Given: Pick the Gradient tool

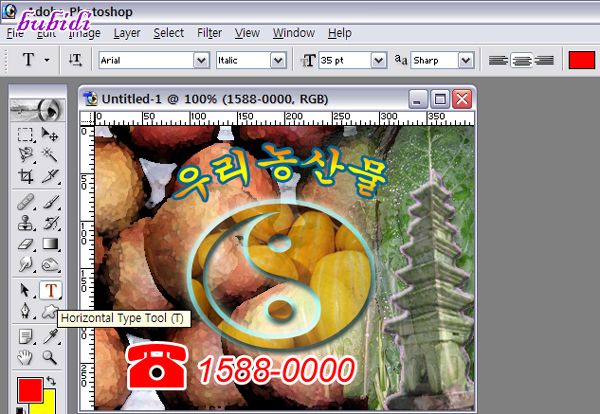Looking at the screenshot, I should pos(50,244).
